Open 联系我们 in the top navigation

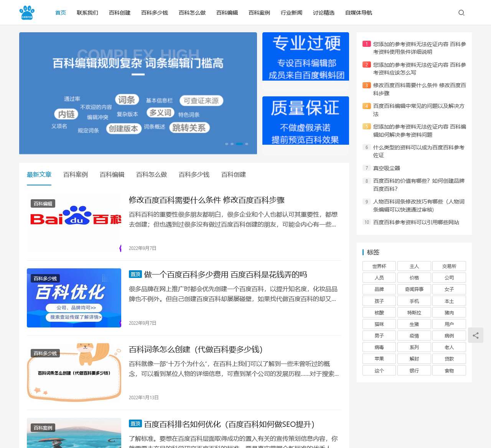(87, 13)
